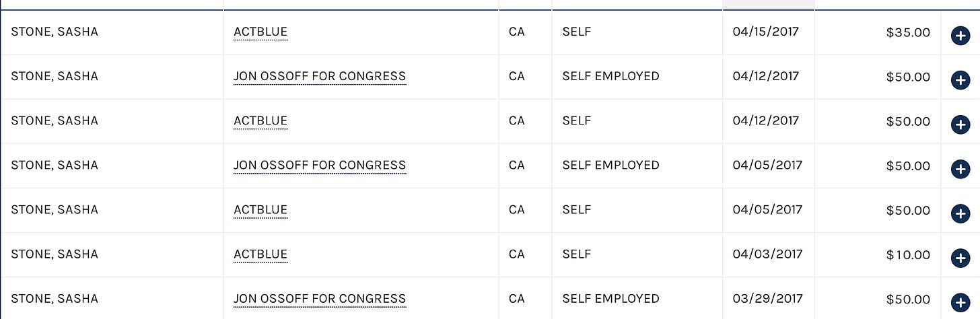Select the $35.00 amount cell
Viewport: 980px width, 319px height.
pos(878,33)
